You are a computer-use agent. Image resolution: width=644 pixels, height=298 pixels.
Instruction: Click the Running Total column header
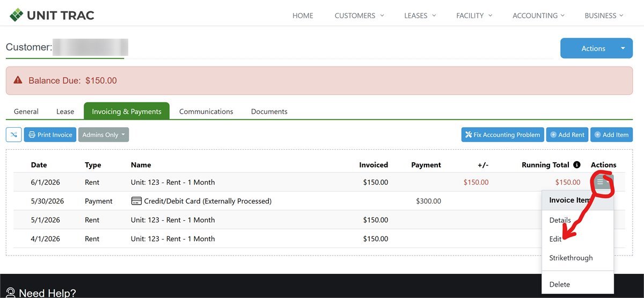click(x=545, y=165)
